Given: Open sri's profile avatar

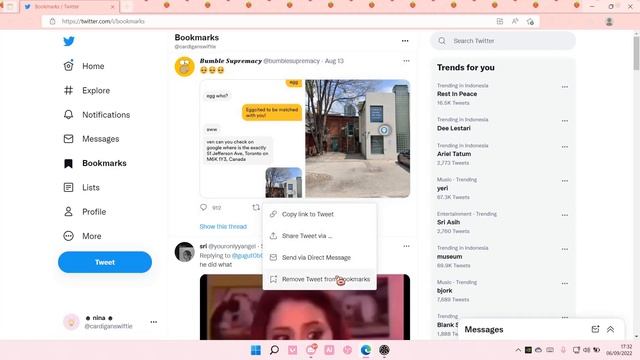Looking at the screenshot, I should click(184, 252).
